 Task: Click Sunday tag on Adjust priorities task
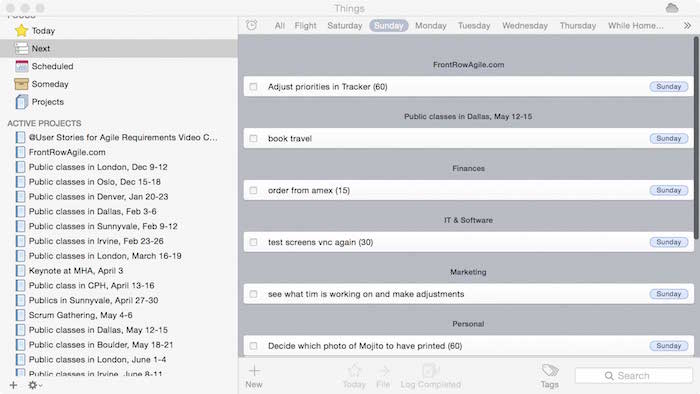pos(669,87)
